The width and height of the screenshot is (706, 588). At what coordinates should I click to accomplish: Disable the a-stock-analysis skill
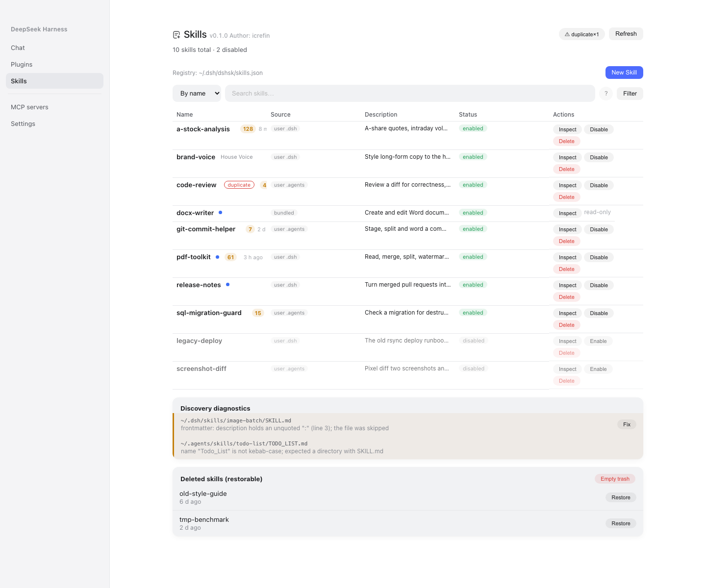click(599, 129)
